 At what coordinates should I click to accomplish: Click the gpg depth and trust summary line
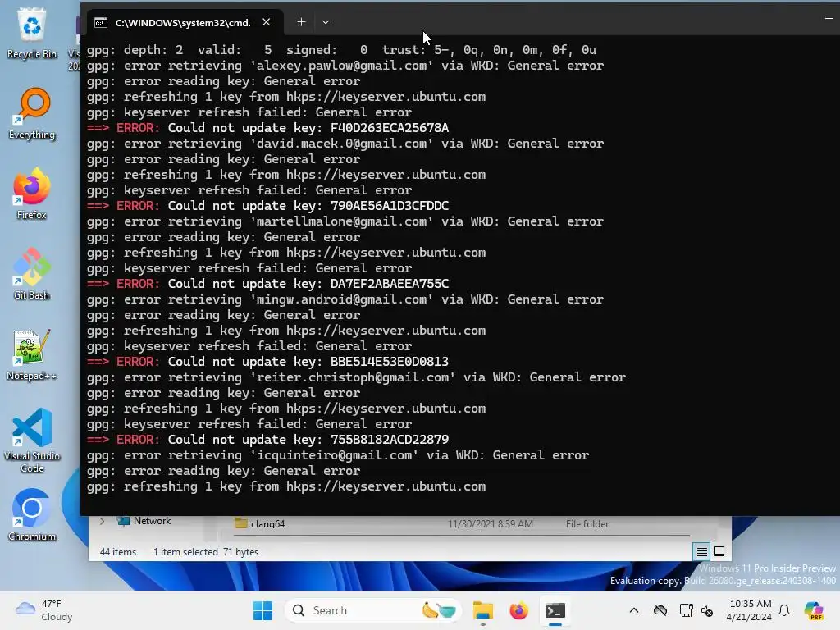(342, 50)
